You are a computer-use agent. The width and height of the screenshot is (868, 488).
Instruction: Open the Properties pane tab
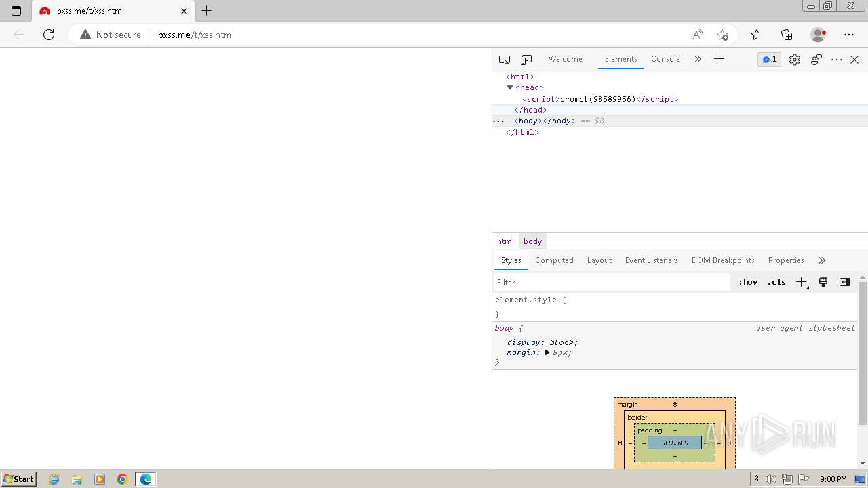coord(786,260)
